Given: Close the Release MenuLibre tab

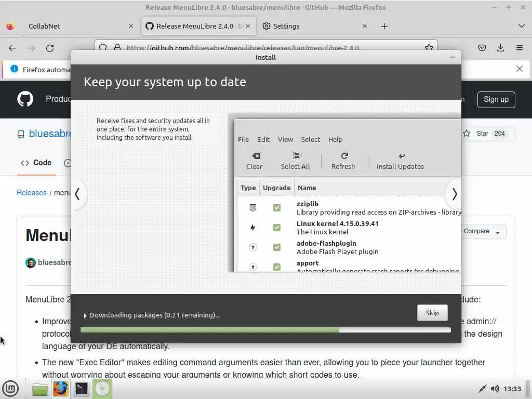Looking at the screenshot, I should coord(248,26).
